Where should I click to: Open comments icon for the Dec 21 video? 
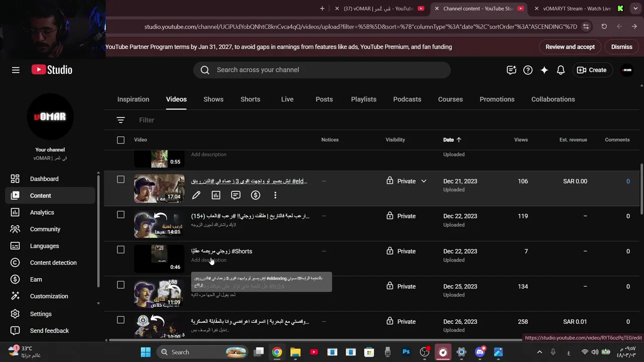pyautogui.click(x=235, y=195)
